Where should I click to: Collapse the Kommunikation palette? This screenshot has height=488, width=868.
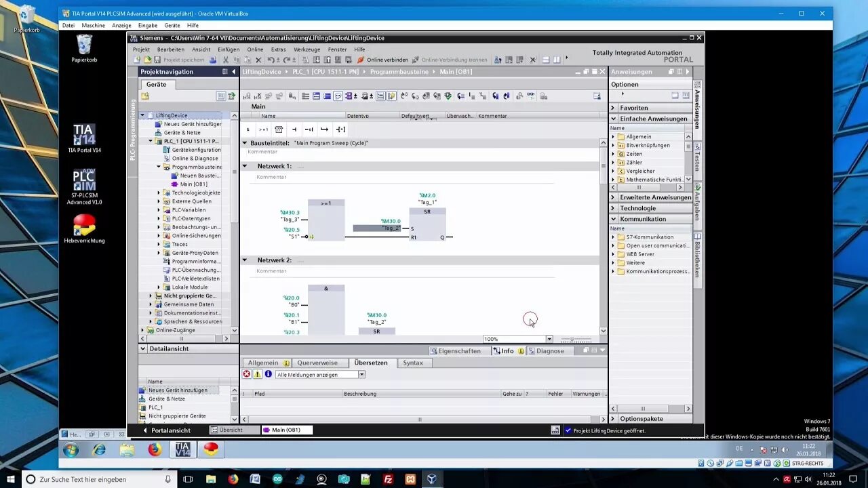(613, 219)
